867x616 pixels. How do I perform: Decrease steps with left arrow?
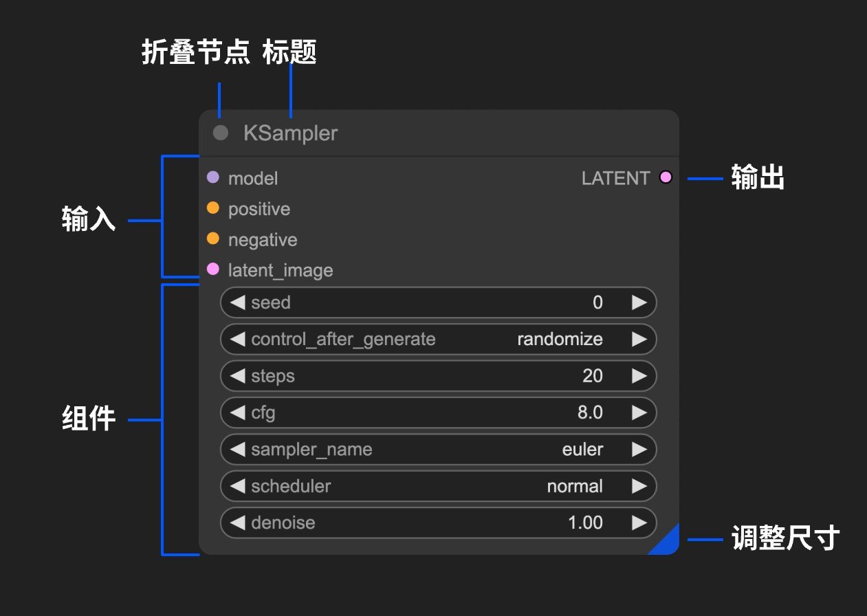coord(238,376)
